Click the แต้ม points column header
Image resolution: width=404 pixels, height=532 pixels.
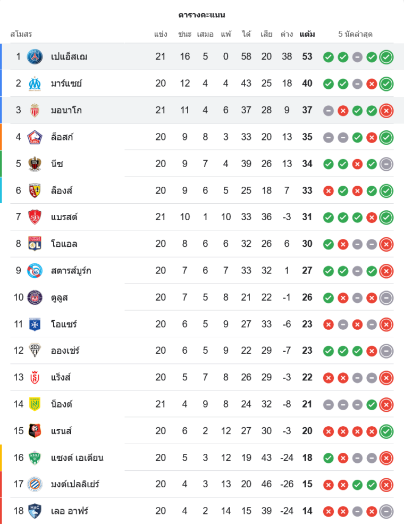(307, 34)
